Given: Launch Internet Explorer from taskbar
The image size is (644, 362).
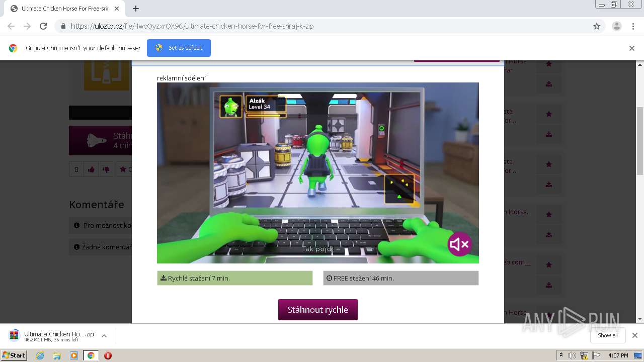Looking at the screenshot, I should 40,355.
